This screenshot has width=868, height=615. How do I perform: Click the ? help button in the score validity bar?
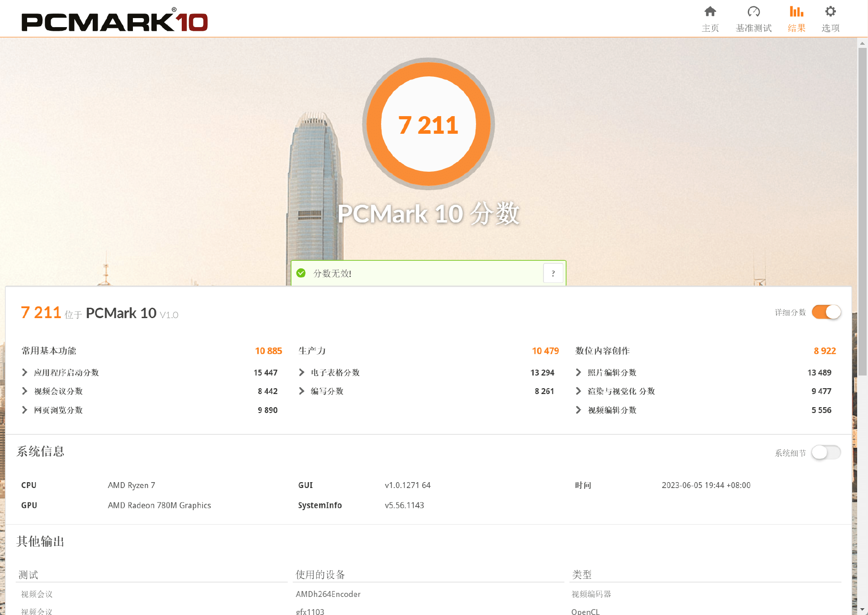[x=553, y=273]
